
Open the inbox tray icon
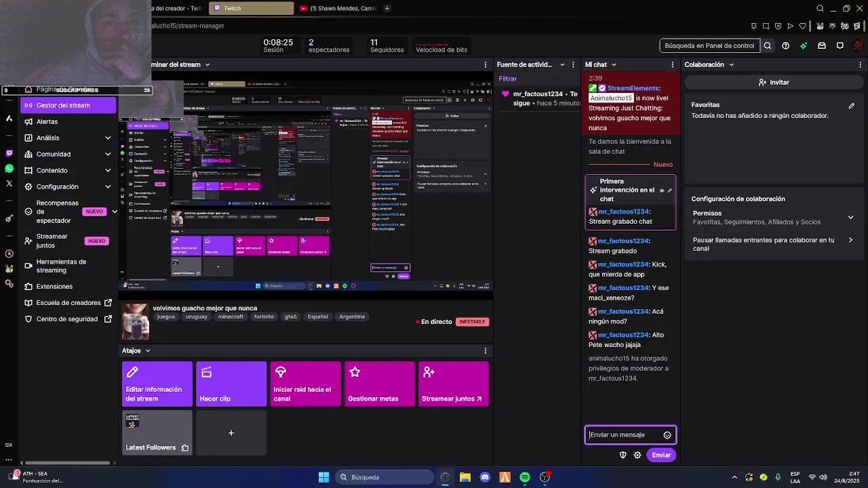(822, 45)
